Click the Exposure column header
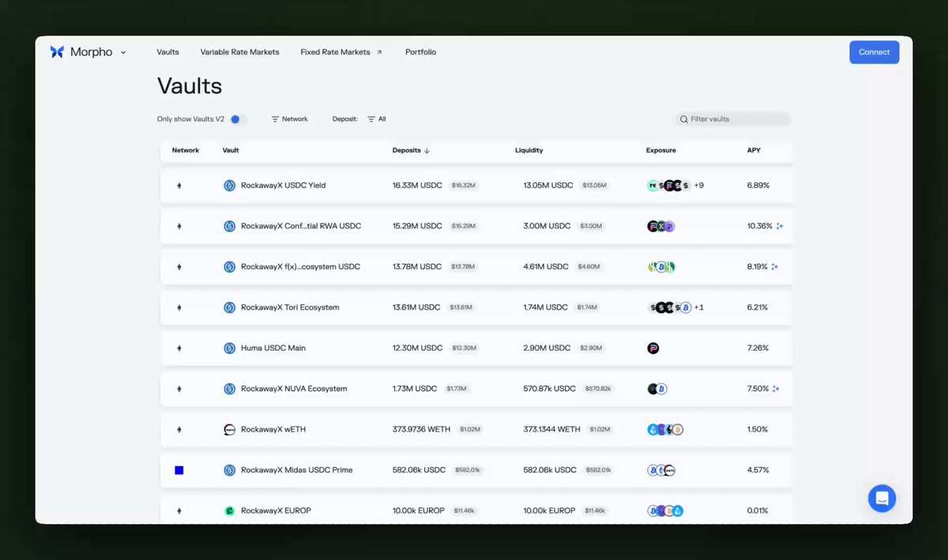948x560 pixels. [x=660, y=150]
